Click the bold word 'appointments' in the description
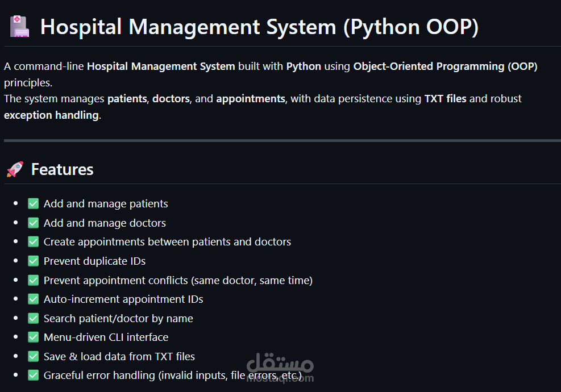 pos(251,99)
